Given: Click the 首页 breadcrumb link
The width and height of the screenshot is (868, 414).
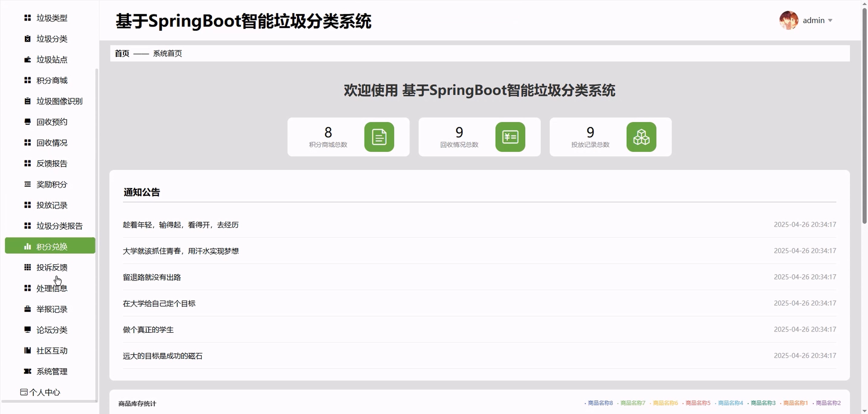Looking at the screenshot, I should [x=122, y=53].
